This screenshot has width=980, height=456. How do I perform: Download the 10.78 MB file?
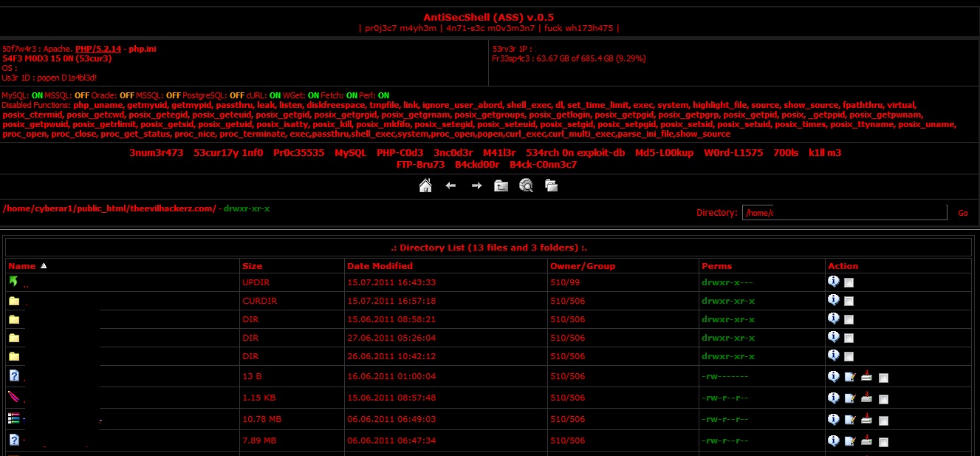[866, 419]
